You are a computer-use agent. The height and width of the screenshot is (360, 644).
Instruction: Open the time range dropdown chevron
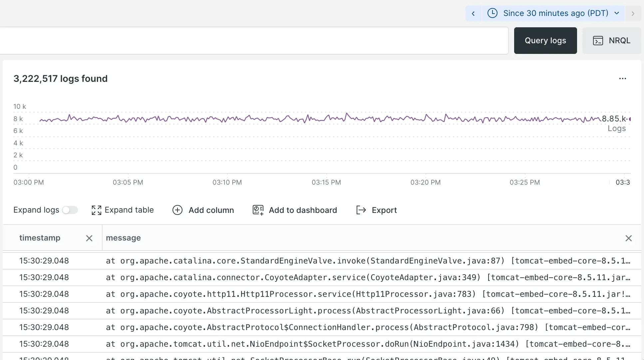coord(617,13)
